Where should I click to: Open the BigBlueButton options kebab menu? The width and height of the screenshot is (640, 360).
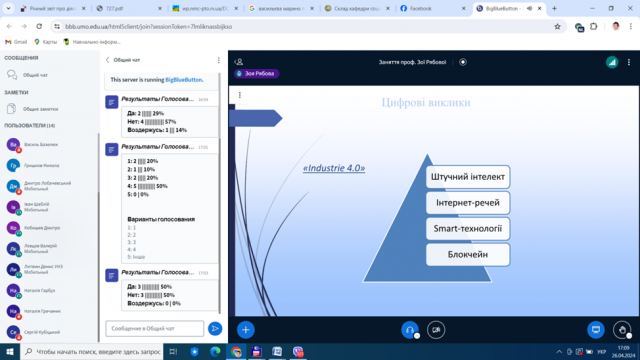pyautogui.click(x=629, y=62)
